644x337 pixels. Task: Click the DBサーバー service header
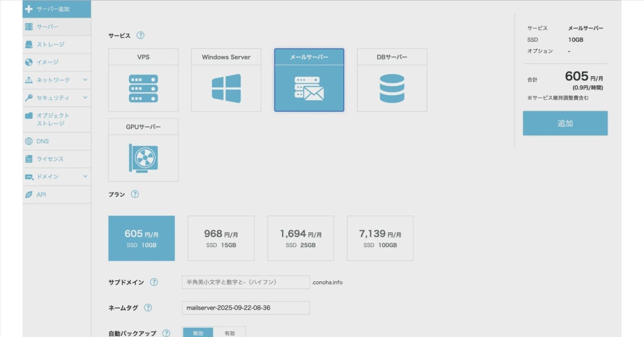[x=392, y=57]
